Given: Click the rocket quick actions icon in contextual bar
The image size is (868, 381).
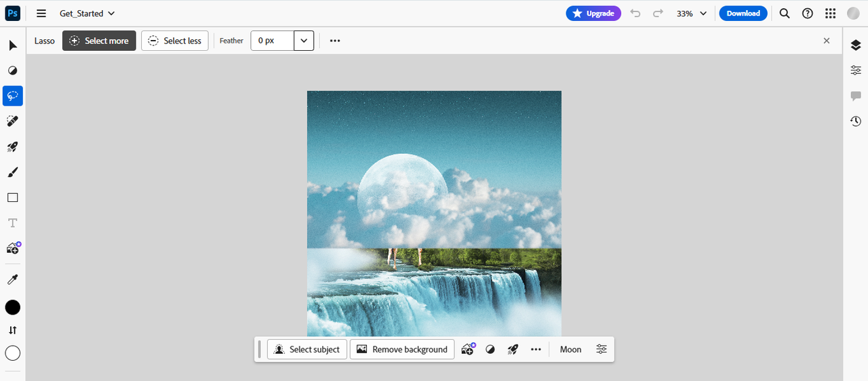Looking at the screenshot, I should tap(513, 349).
